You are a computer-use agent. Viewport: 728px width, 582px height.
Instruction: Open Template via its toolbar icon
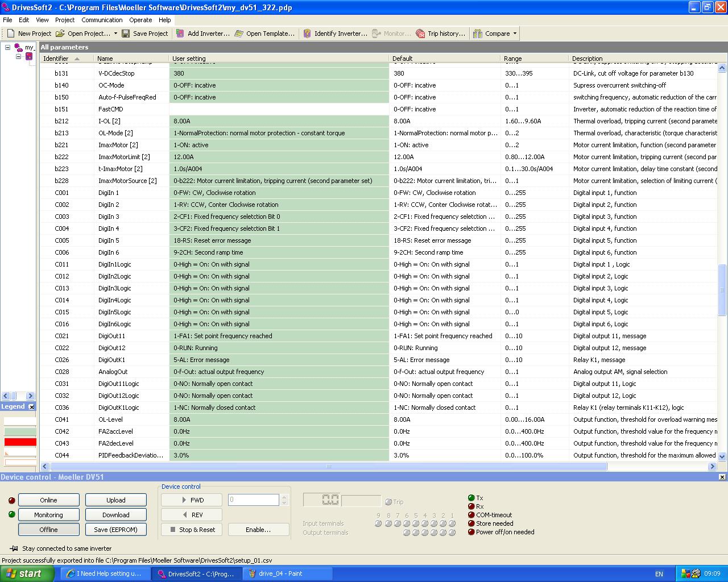tap(239, 34)
